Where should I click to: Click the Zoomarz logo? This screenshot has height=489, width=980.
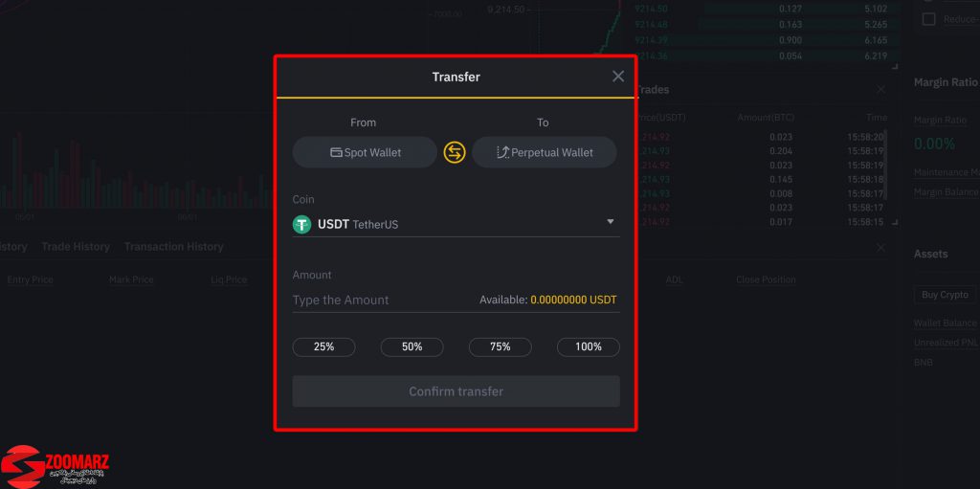pyautogui.click(x=55, y=466)
